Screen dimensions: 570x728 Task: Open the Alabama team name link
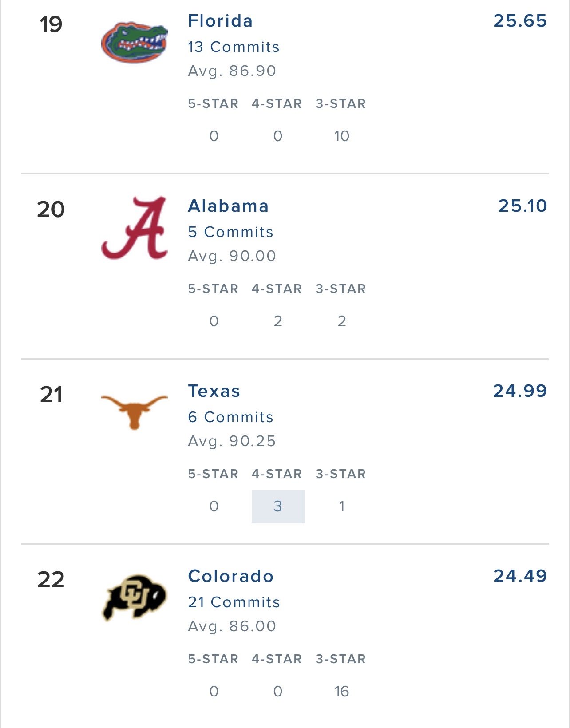228,206
